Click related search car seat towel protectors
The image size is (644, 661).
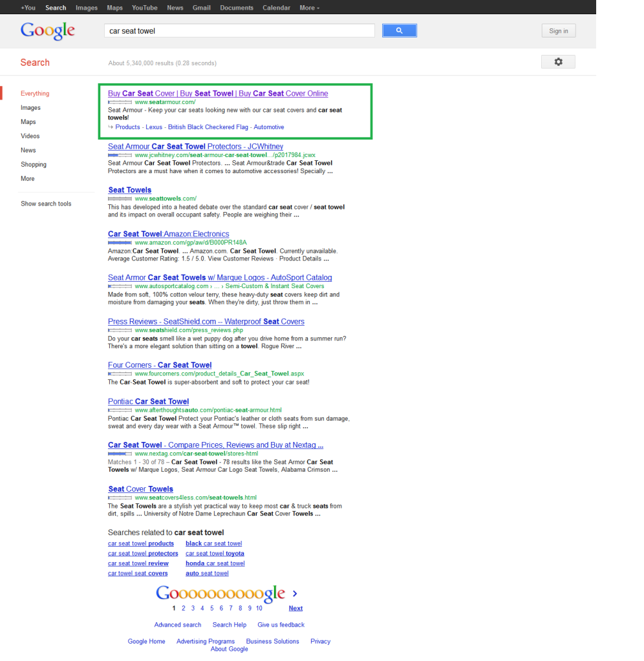(143, 554)
